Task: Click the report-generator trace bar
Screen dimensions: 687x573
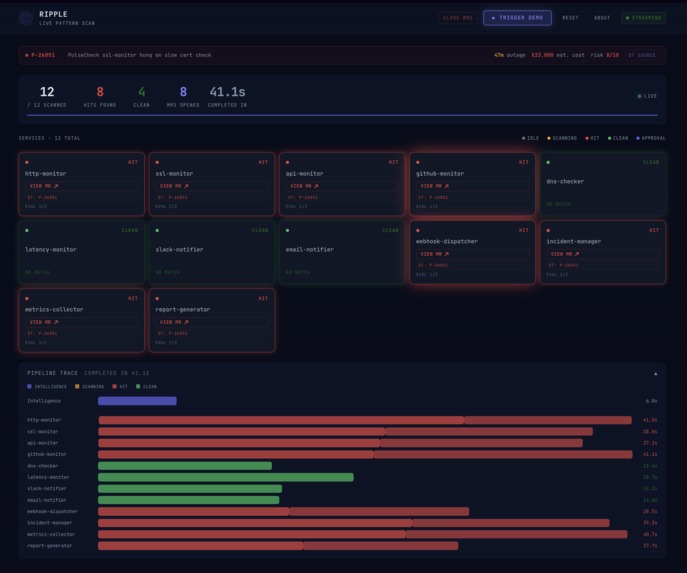Action: 278,546
